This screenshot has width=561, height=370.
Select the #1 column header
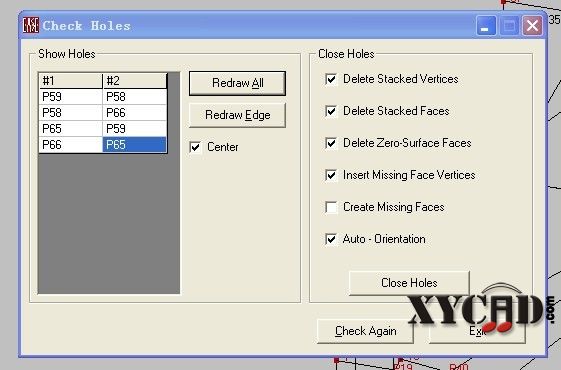point(70,81)
